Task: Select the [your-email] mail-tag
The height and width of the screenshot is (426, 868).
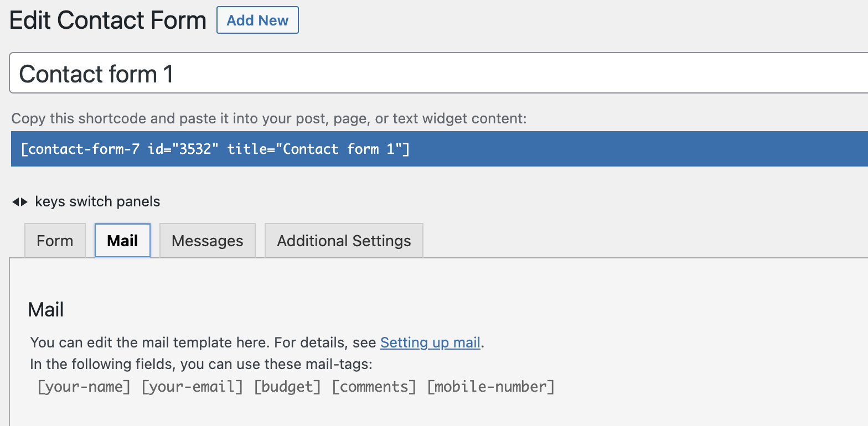Action: click(192, 387)
